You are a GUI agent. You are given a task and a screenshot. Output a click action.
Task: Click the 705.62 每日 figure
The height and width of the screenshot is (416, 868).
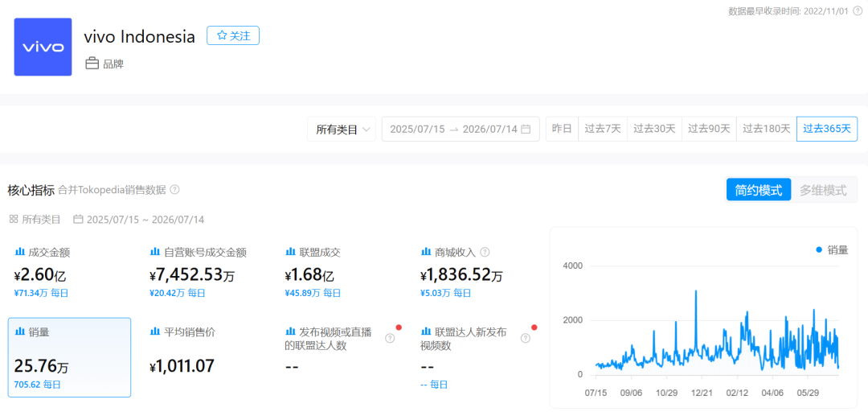pyautogui.click(x=38, y=384)
